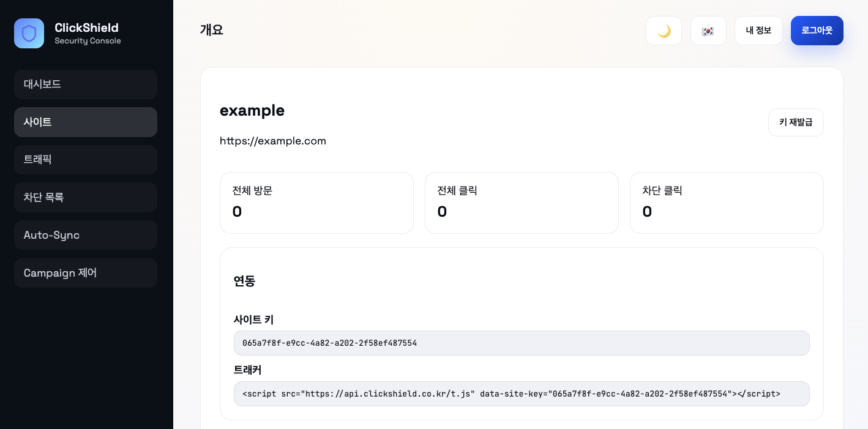
Task: Click the 전체 클릭 stat card
Action: point(522,203)
